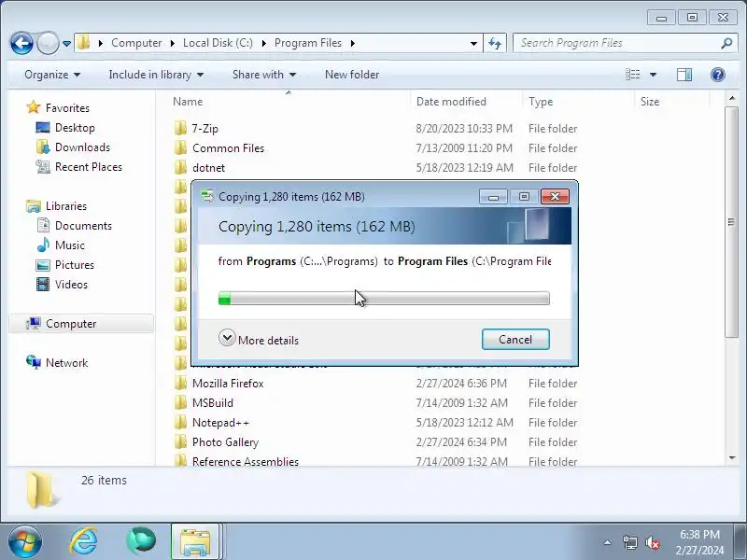Select the Mozilla Firefox folder icon
747x560 pixels.
coord(180,383)
